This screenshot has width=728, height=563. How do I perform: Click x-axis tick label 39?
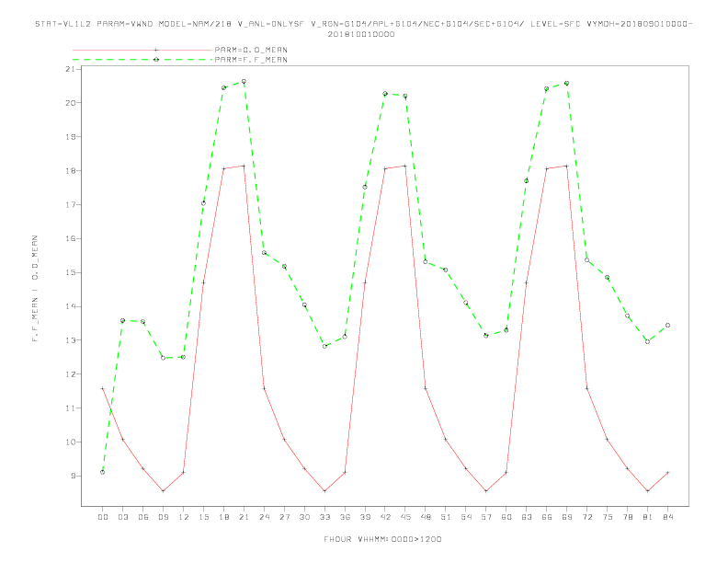pos(365,517)
